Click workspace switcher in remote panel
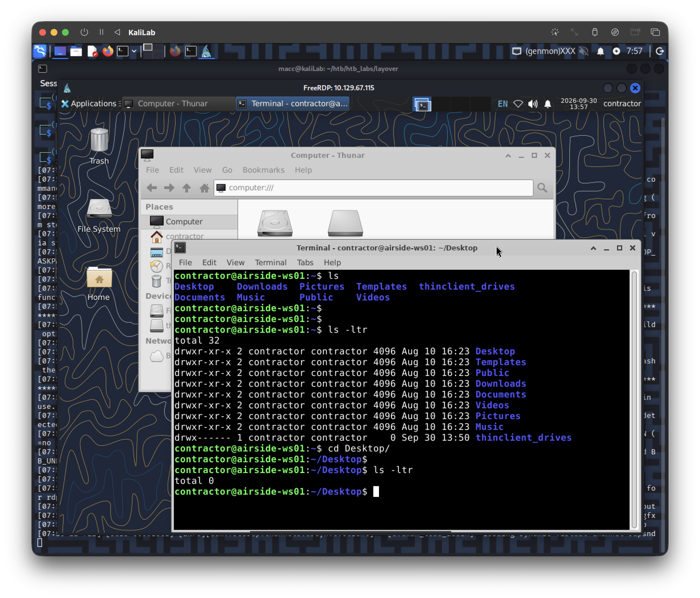 [x=451, y=104]
